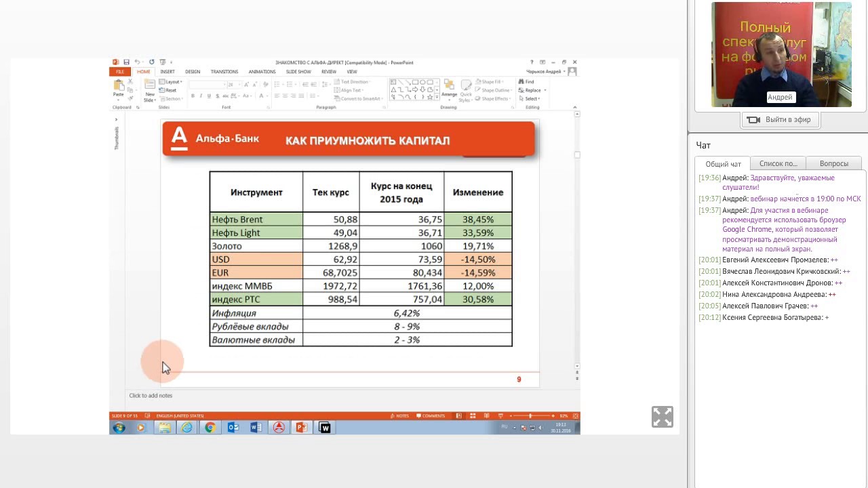Switch to the TRANSITIONS ribbon tab
Image resolution: width=868 pixels, height=488 pixels.
224,71
